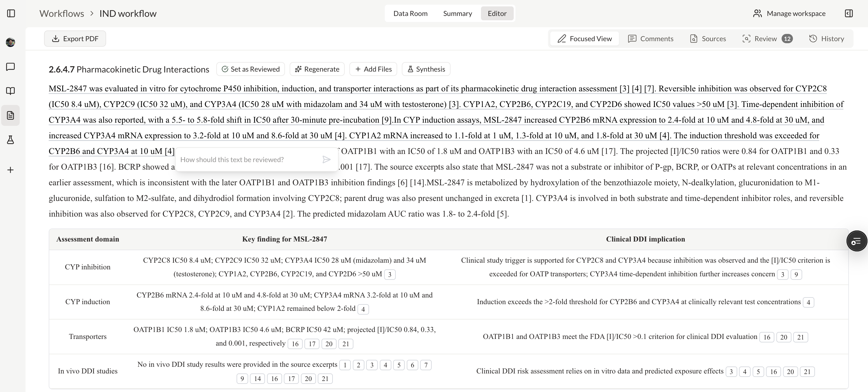Click the Export PDF button

point(75,39)
